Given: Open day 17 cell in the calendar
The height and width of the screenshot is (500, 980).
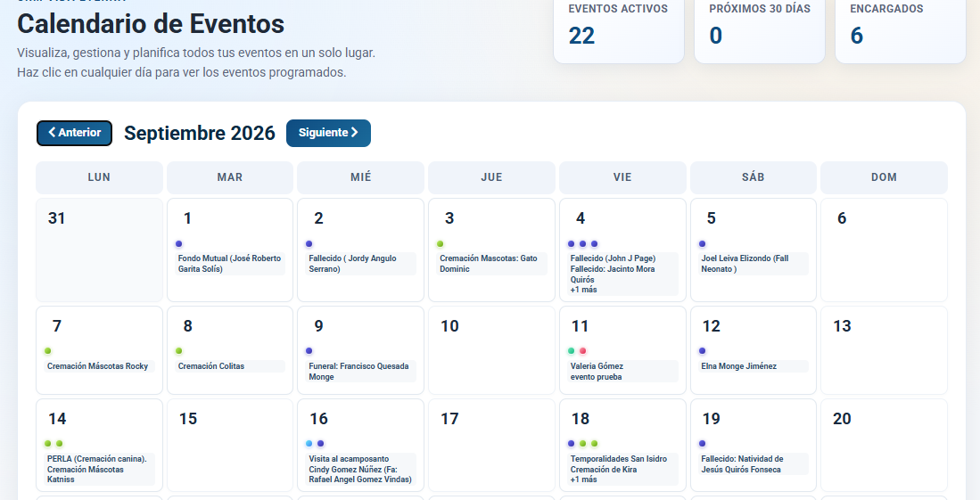Looking at the screenshot, I should click(x=491, y=445).
